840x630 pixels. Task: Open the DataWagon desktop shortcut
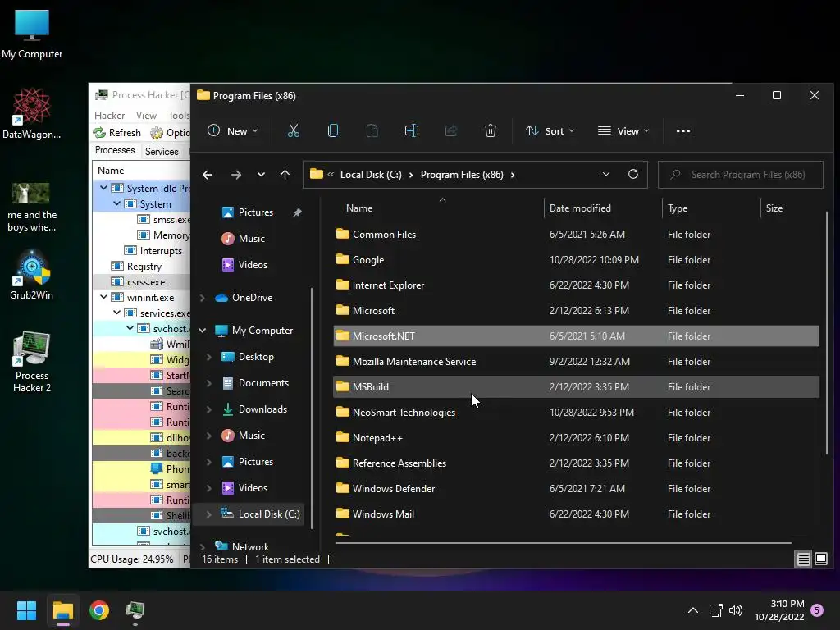click(32, 113)
